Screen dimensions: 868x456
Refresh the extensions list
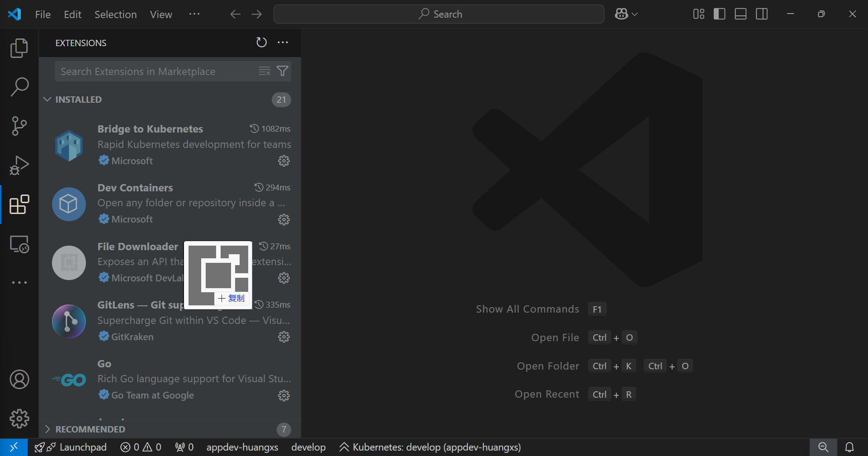click(261, 43)
